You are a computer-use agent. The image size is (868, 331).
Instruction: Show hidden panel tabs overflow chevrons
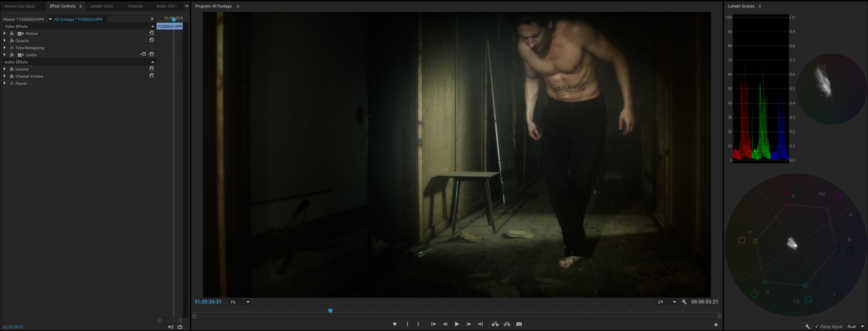pyautogui.click(x=186, y=6)
